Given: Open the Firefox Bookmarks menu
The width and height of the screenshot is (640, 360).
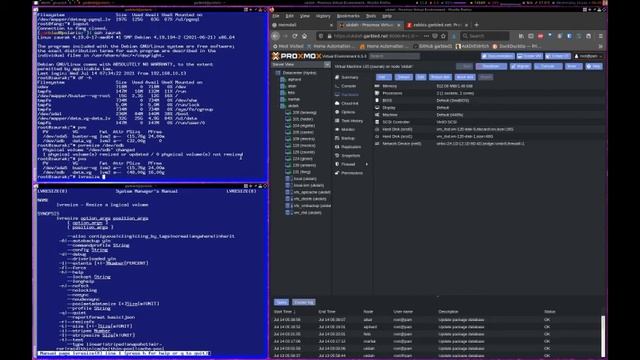Looking at the screenshot, I should [x=348, y=16].
